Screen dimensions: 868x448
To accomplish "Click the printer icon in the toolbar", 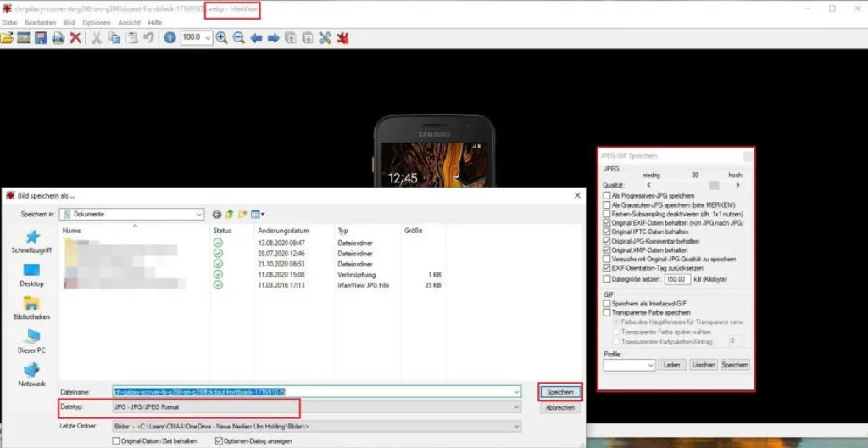I will (x=58, y=38).
